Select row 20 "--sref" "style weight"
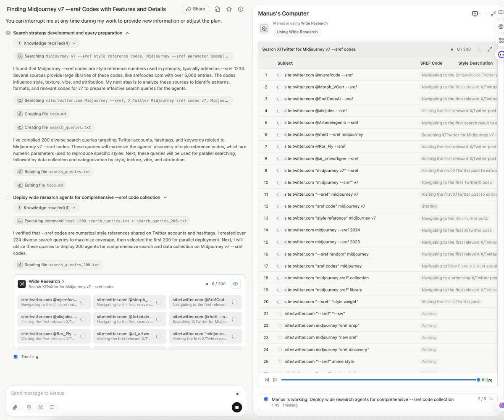Screen dimensions: 504x420 tap(378, 302)
